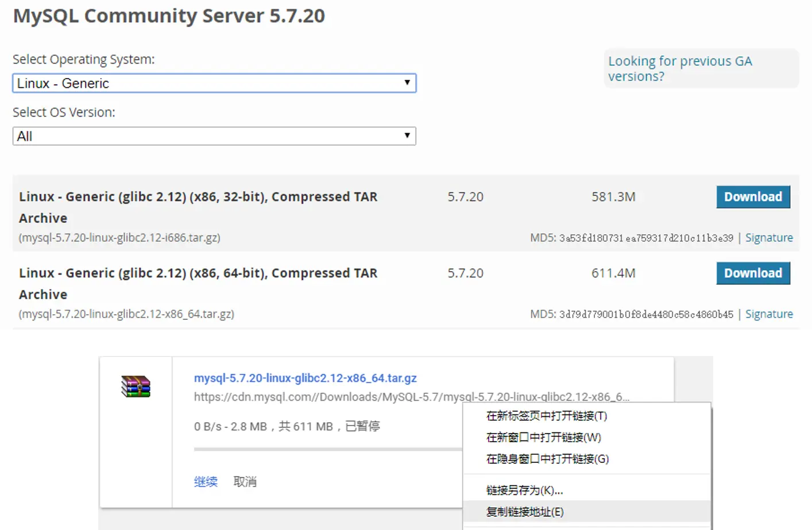Click the 32-bit Compressed TAR Archive title
The width and height of the screenshot is (812, 530).
(198, 207)
